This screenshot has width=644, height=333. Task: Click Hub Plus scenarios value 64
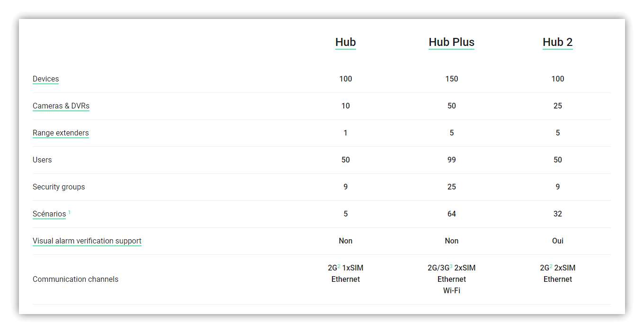pyautogui.click(x=451, y=214)
